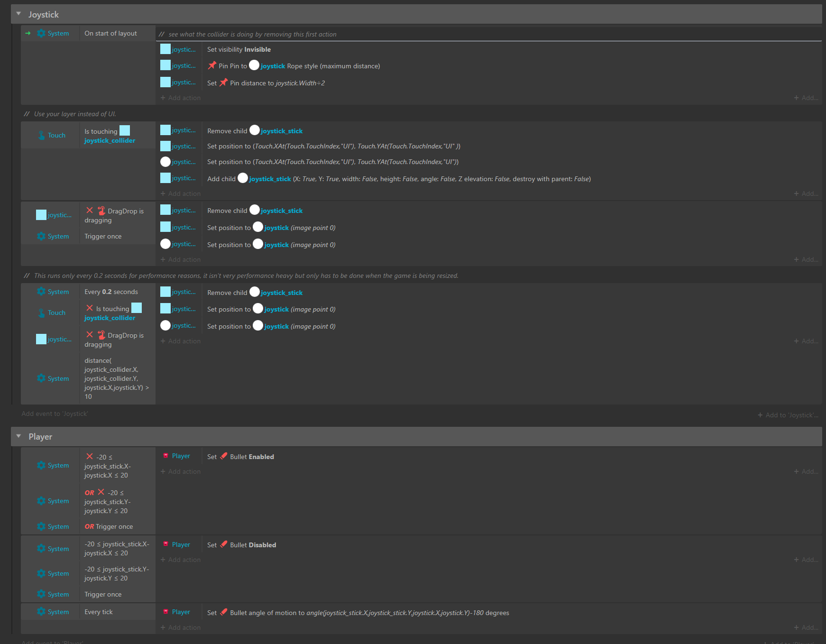Image resolution: width=826 pixels, height=644 pixels.
Task: Select the Set visibility Invisible action
Action: [x=239, y=49]
